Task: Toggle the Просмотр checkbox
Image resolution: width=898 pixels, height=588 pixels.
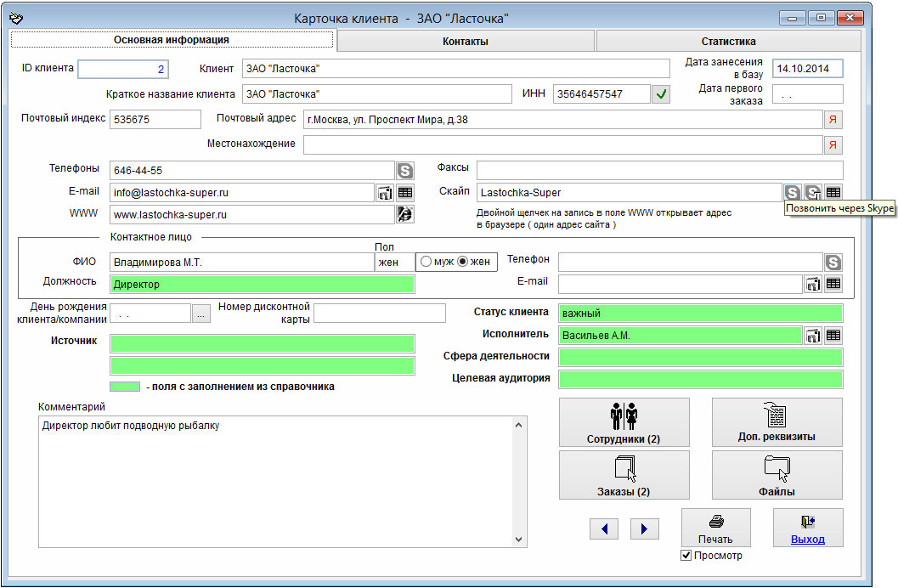Action: click(x=686, y=556)
